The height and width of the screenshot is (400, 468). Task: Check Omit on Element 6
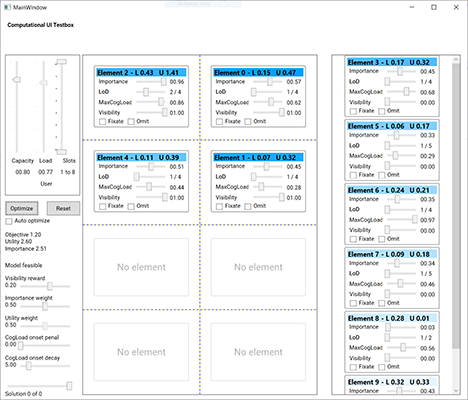(382, 239)
